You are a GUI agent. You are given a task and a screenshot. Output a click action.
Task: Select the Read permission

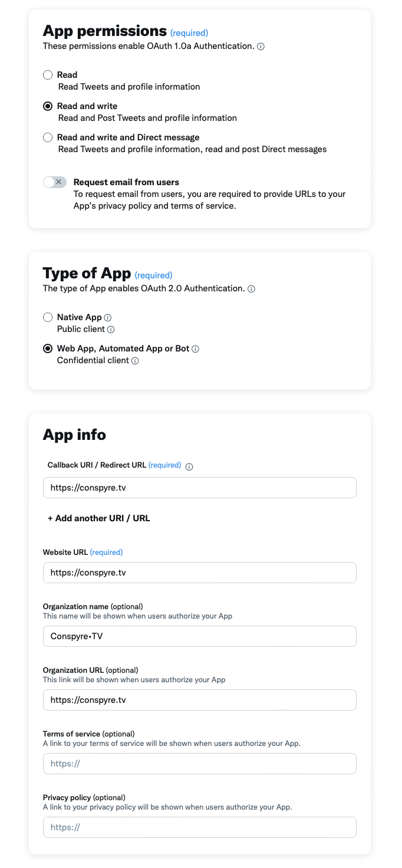click(48, 75)
